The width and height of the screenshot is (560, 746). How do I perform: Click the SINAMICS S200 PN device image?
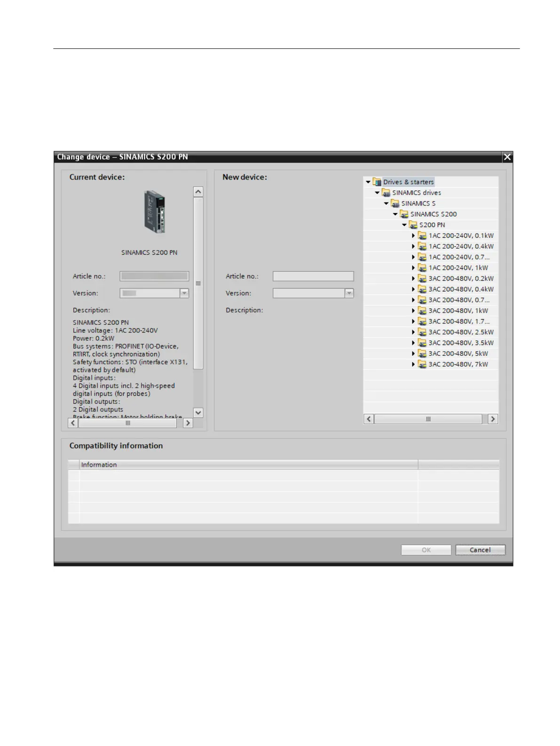pos(155,212)
